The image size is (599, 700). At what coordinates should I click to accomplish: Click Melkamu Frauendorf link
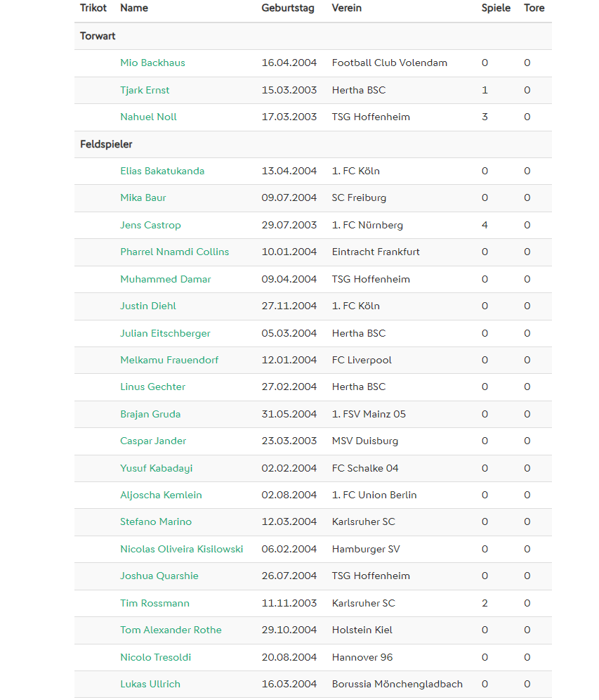[169, 360]
